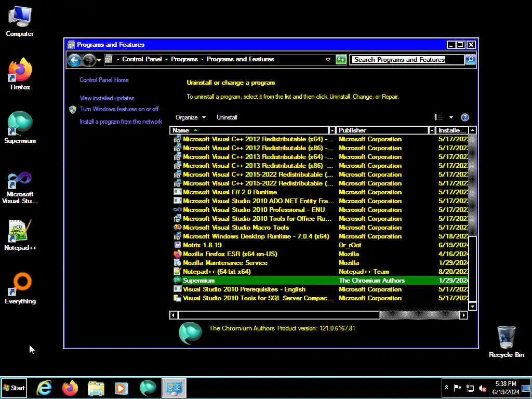
Task: Open View installed updates link
Action: [x=107, y=98]
